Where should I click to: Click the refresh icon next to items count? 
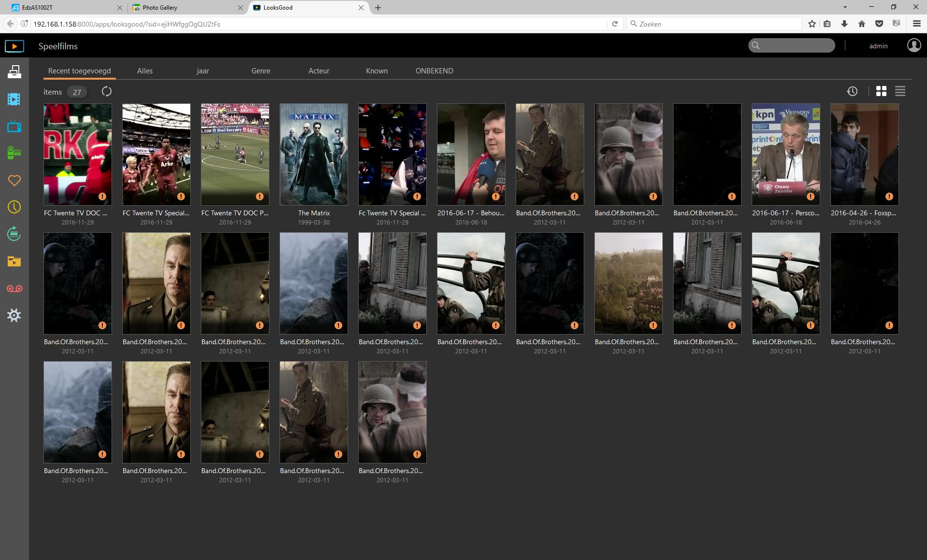pyautogui.click(x=107, y=91)
